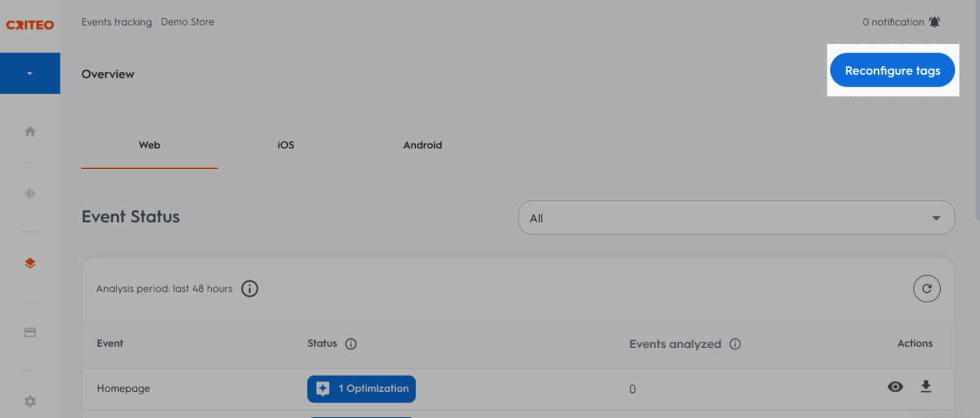Click the Homepage event row label
Screen dimensions: 980x418
coord(123,389)
